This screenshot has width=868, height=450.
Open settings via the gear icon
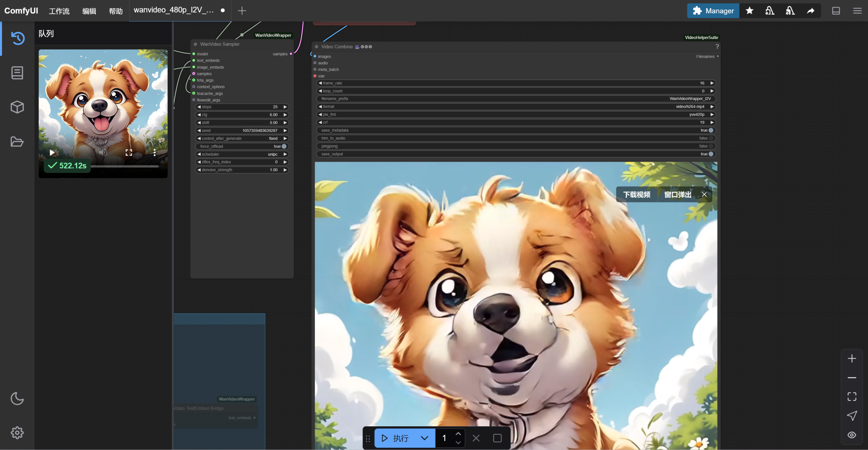tap(17, 432)
